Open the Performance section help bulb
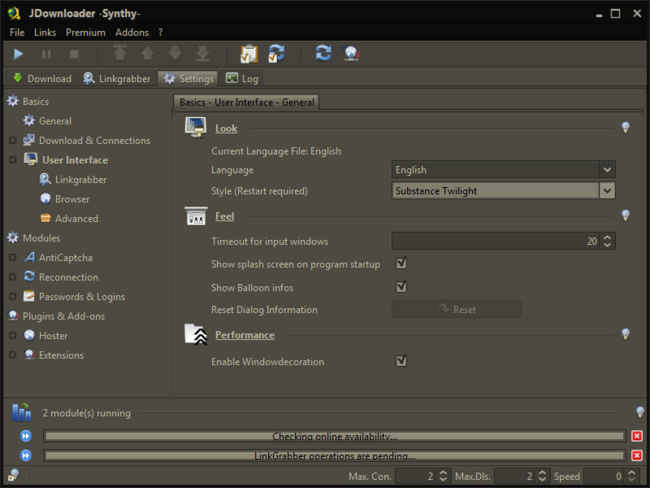This screenshot has width=650, height=488. [626, 334]
